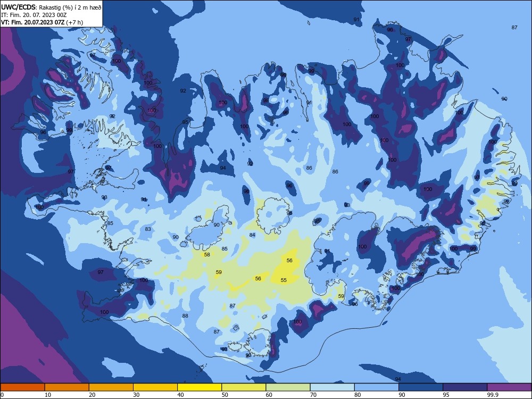This screenshot has height=399, width=532.
Task: Click the '99.9' legend scale label
Action: pos(492,395)
